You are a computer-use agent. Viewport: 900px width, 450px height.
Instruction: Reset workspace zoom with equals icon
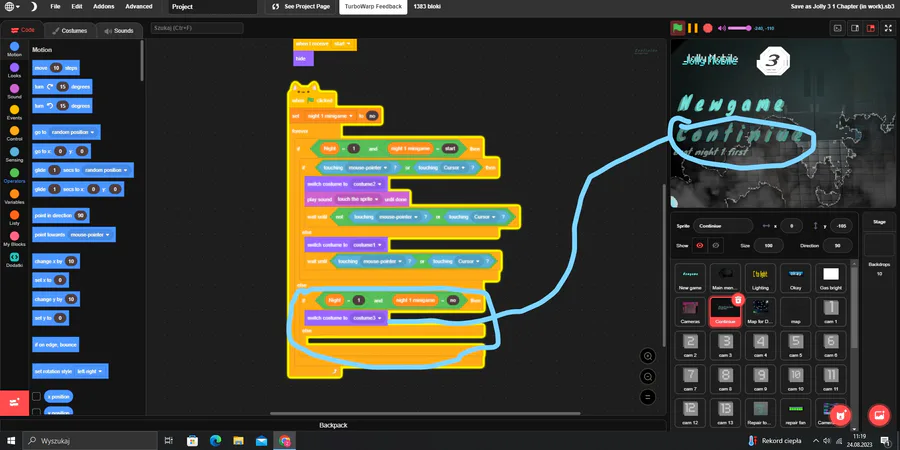click(x=648, y=397)
